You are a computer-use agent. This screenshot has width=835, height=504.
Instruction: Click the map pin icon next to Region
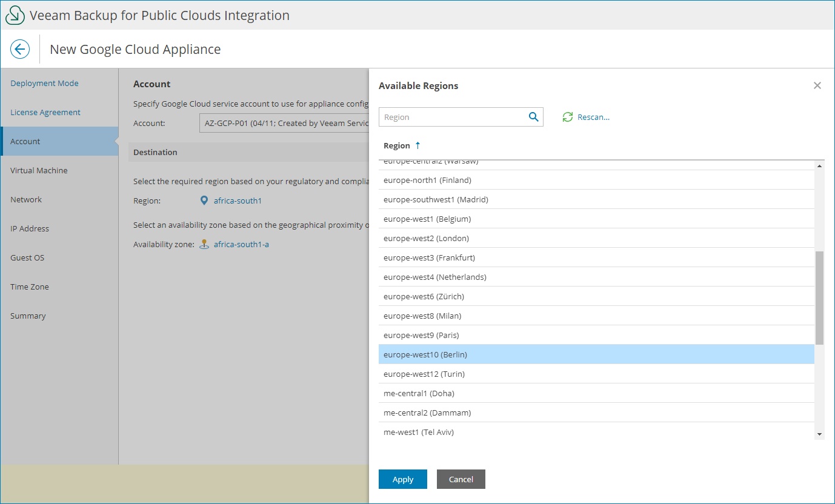[x=204, y=200]
